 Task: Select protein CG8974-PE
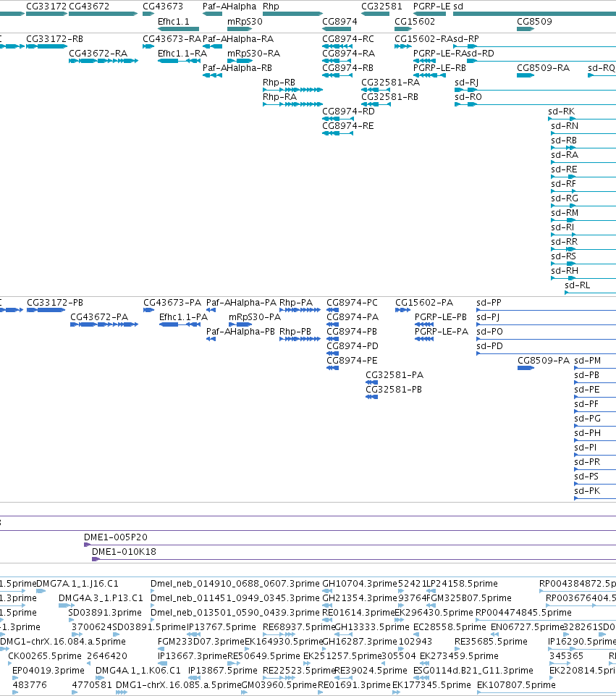point(352,361)
